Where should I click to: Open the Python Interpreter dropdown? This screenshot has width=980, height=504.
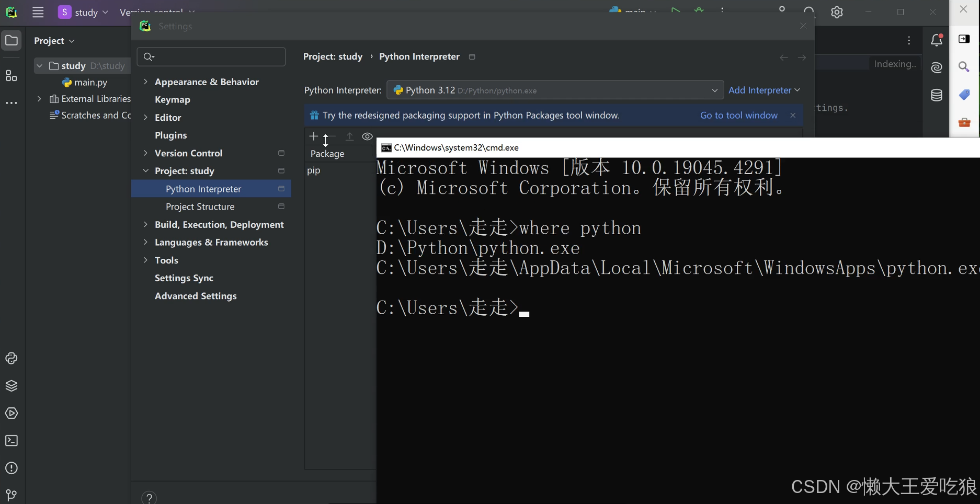(555, 90)
